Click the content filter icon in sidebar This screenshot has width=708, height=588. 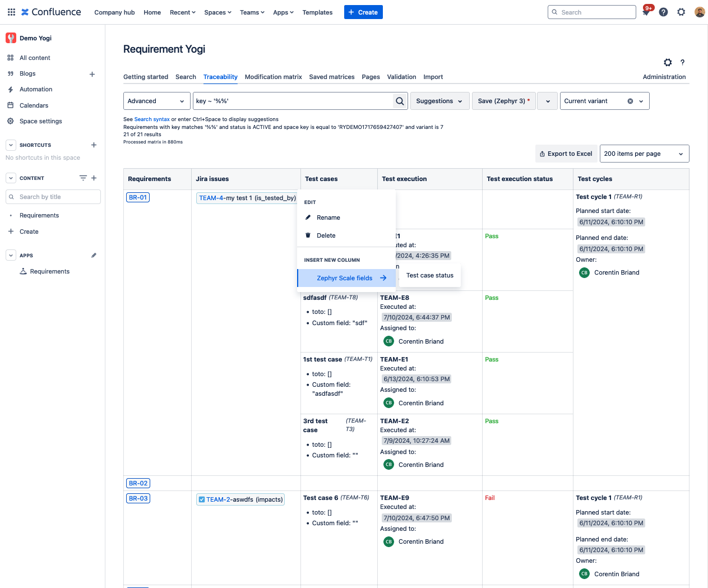coord(83,178)
